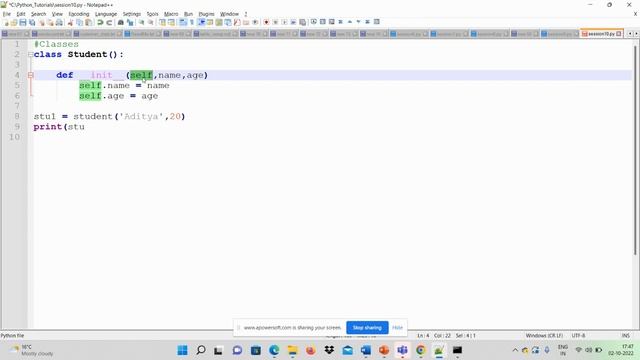640x360 pixels.
Task: Open the Encoding menu
Action: [x=79, y=14]
